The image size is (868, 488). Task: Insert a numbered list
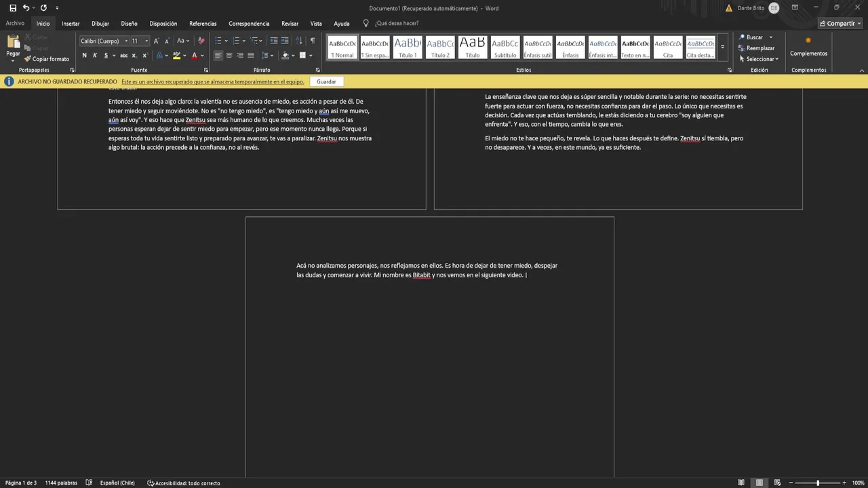point(236,41)
